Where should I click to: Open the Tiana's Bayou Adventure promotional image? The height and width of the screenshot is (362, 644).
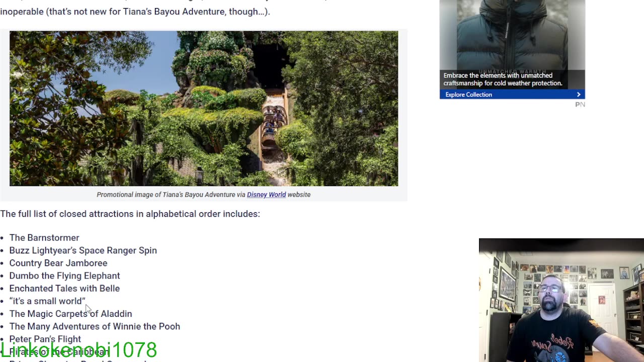point(204,109)
